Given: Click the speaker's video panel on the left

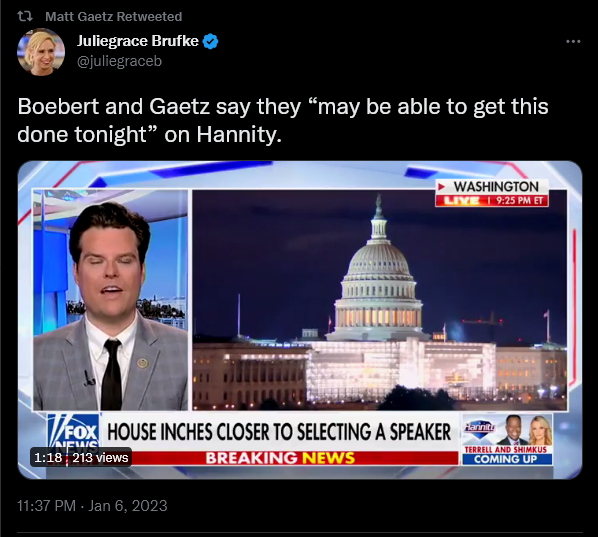Looking at the screenshot, I should click(x=111, y=300).
